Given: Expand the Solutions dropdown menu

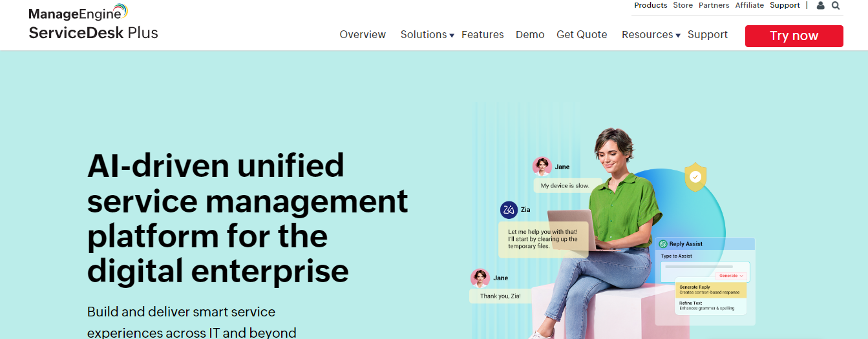Looking at the screenshot, I should click(x=427, y=35).
